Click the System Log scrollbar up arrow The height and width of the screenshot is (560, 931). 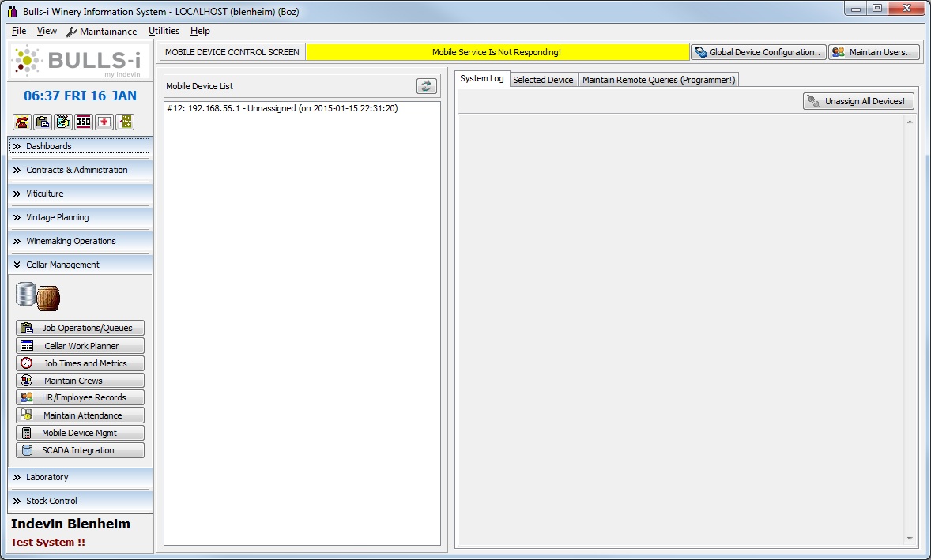pyautogui.click(x=910, y=122)
